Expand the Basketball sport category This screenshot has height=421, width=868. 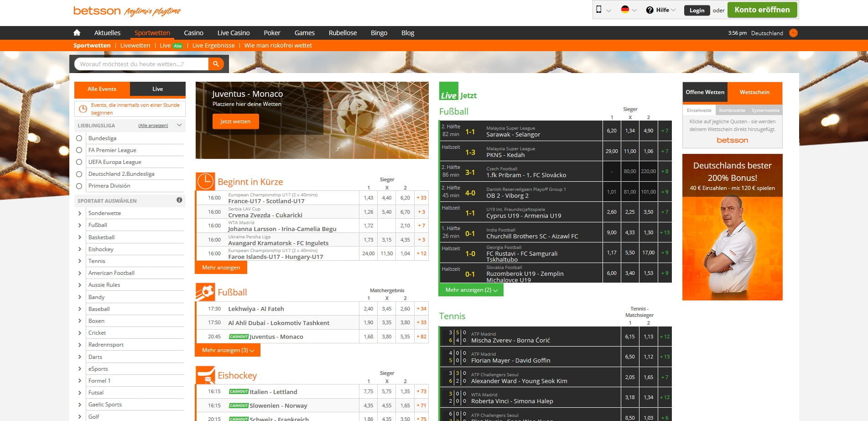[80, 237]
